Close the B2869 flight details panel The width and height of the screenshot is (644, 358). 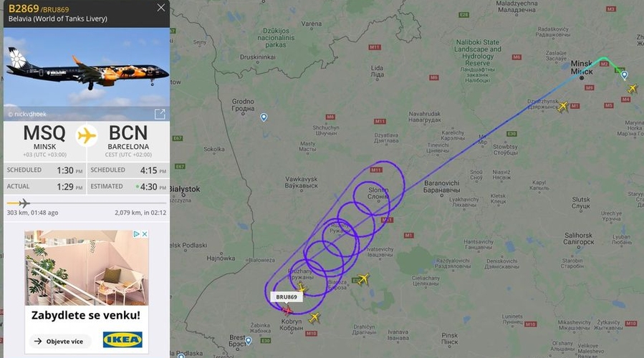click(x=161, y=7)
